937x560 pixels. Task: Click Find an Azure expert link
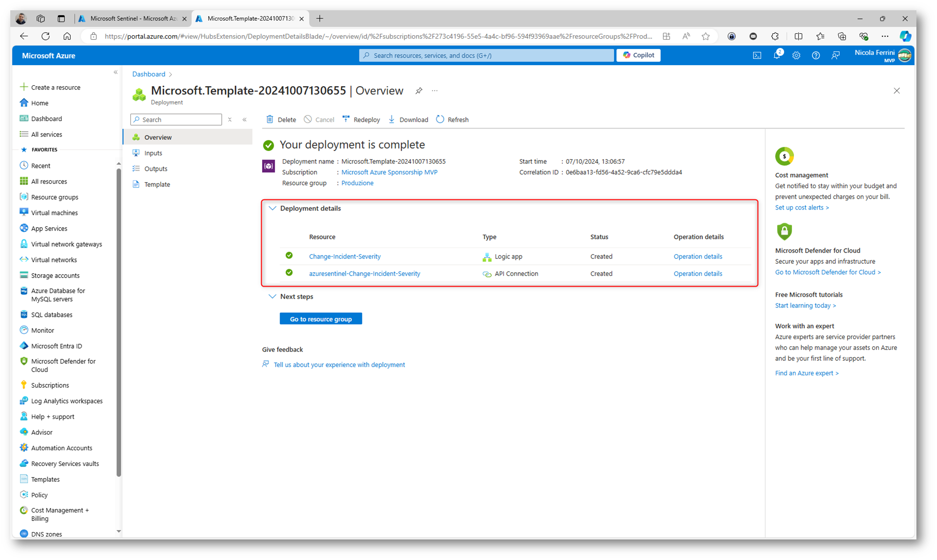coord(807,373)
